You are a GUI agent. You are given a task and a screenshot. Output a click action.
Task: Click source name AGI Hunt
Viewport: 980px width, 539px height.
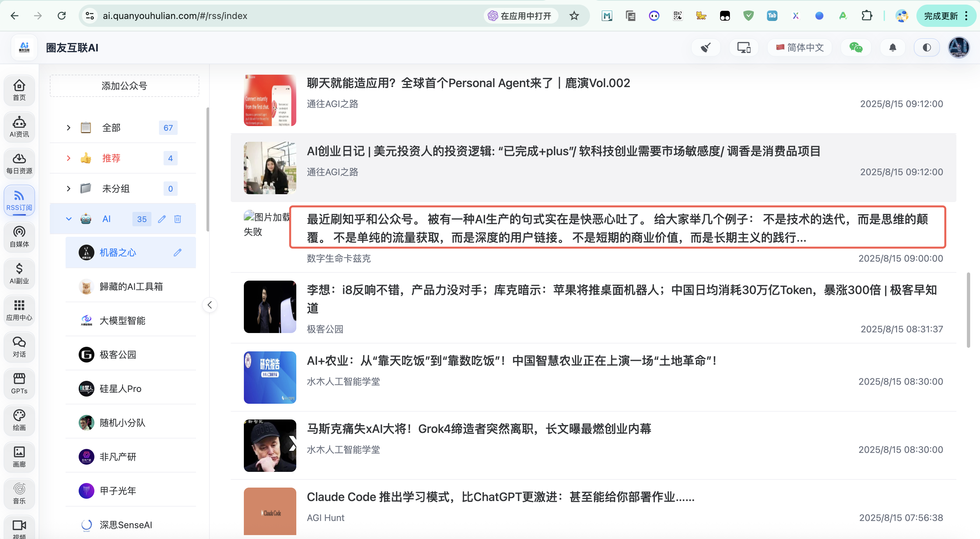pyautogui.click(x=326, y=518)
